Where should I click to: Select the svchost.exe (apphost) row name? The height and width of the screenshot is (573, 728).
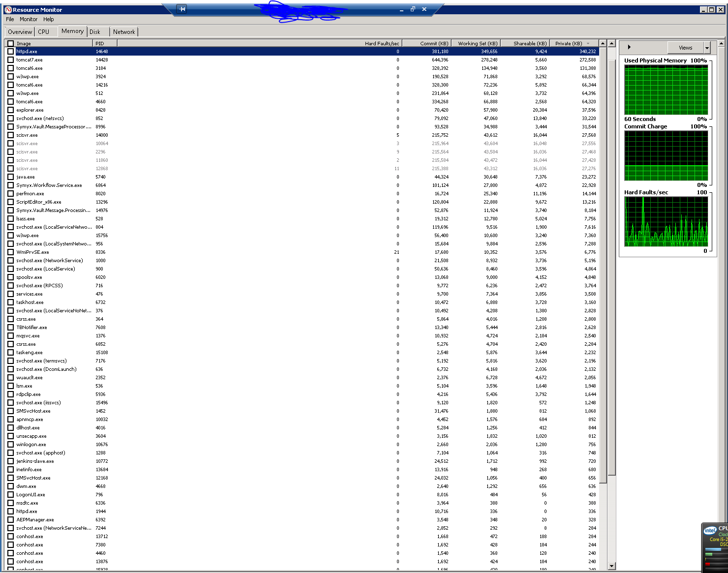[x=41, y=452]
